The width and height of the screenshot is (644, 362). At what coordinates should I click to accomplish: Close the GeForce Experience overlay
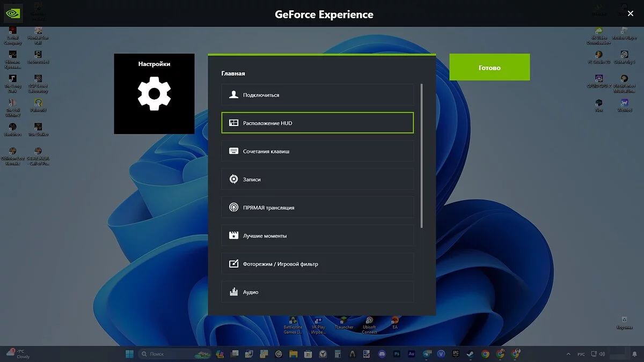click(x=631, y=14)
